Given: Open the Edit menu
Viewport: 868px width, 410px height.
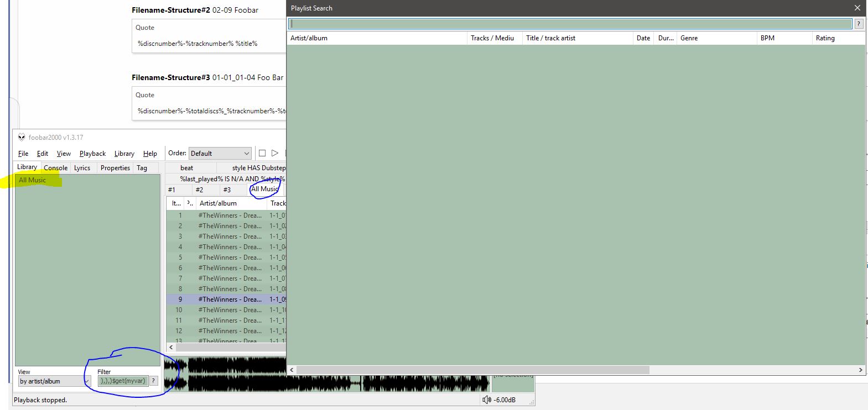Looking at the screenshot, I should coord(43,154).
